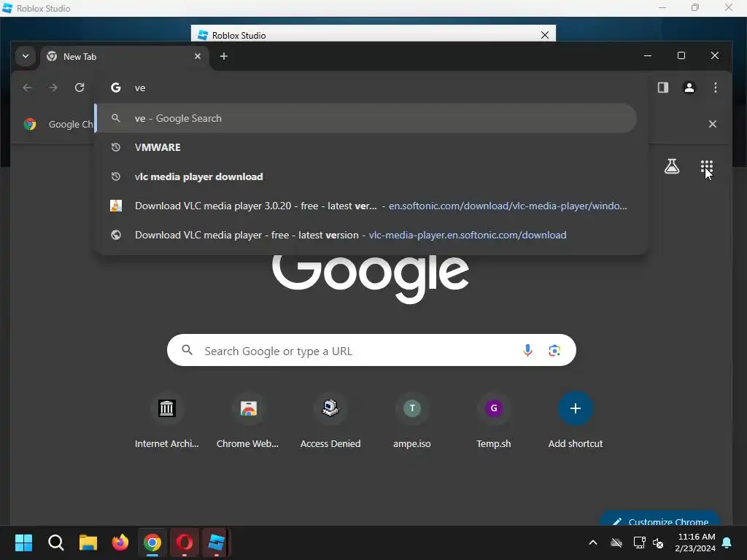Open the Temp.sh shortcut
The width and height of the screenshot is (747, 560).
(x=494, y=421)
